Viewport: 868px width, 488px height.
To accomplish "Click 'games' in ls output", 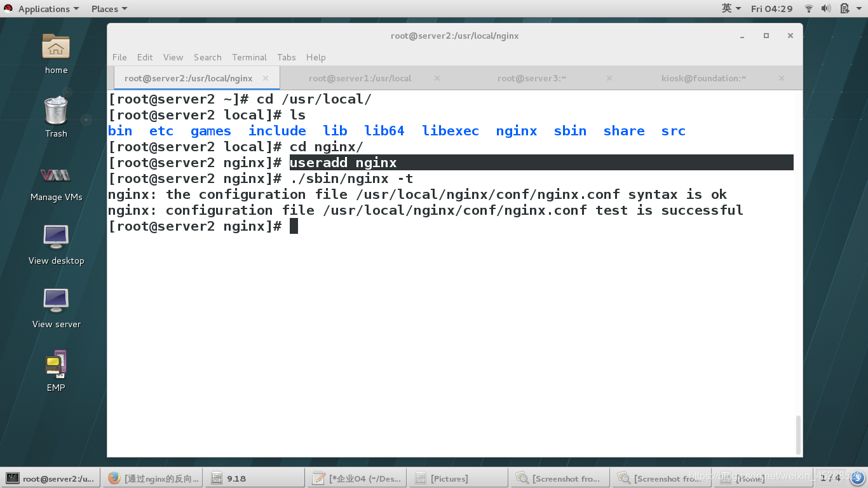I will click(211, 131).
